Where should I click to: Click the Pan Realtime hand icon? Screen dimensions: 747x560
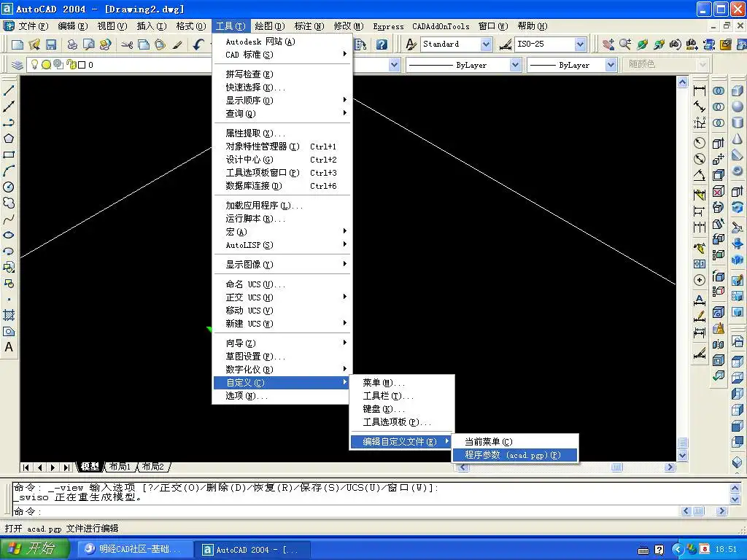(608, 44)
